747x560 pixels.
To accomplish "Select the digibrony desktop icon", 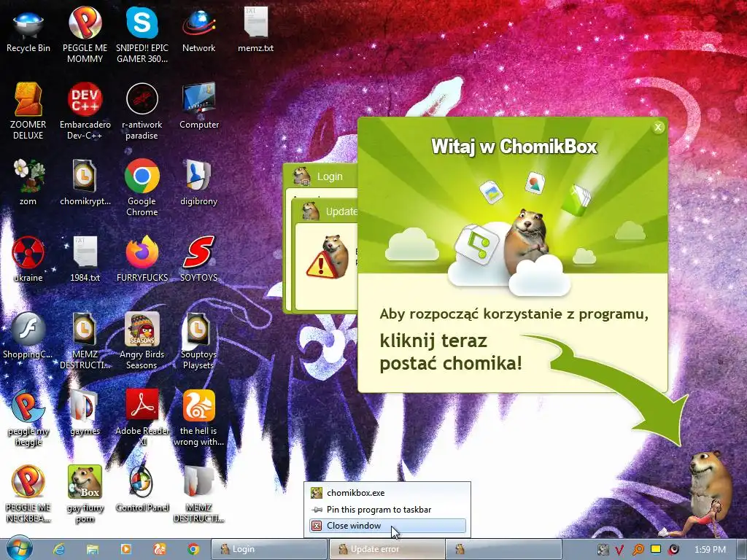I will pos(198,183).
